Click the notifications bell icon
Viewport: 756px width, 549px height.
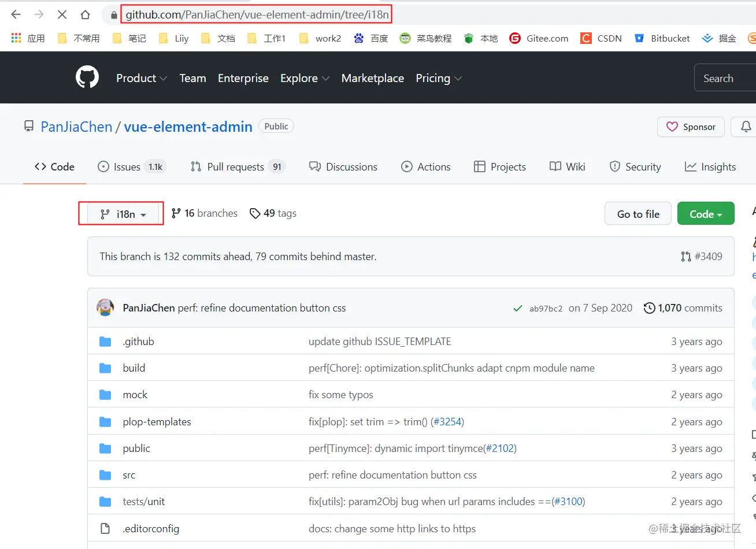[746, 127]
